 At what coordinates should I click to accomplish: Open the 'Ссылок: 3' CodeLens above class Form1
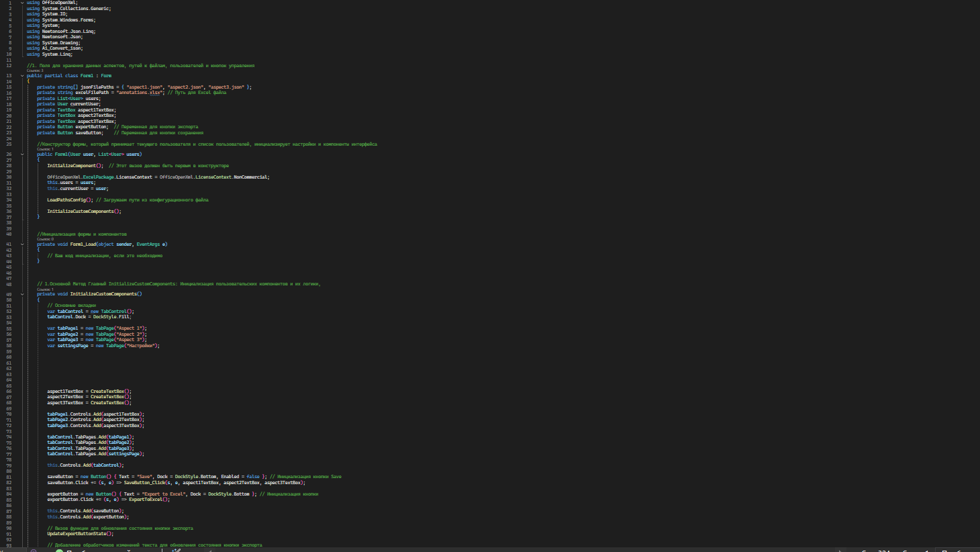point(35,71)
